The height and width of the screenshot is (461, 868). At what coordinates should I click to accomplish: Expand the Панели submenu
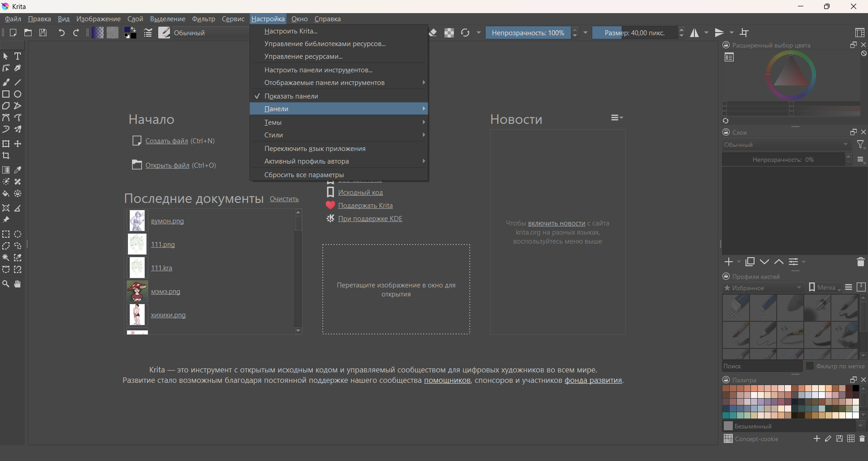pos(339,109)
